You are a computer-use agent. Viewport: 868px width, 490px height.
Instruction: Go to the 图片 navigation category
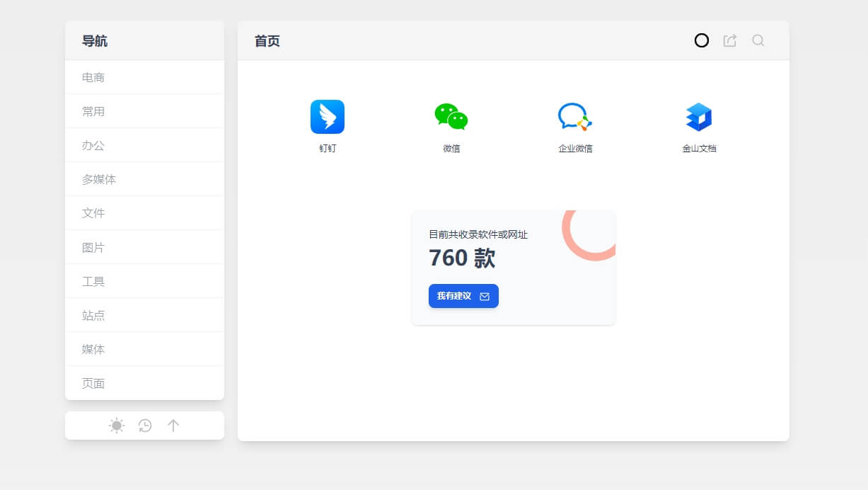click(x=93, y=247)
